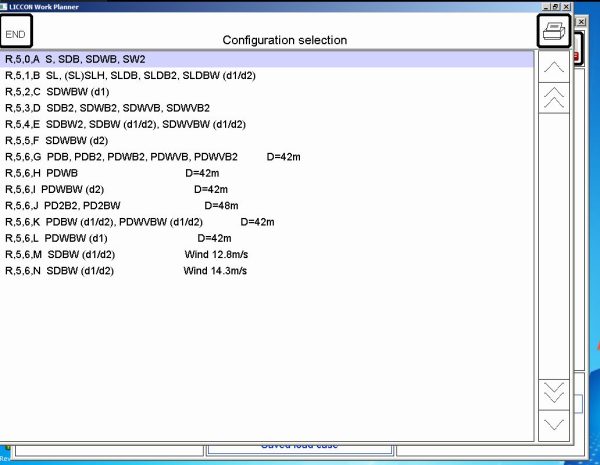Choose R,5,6,J PD2B2, PD2BW configuration
Image resolution: width=600 pixels, height=465 pixels.
coord(267,206)
